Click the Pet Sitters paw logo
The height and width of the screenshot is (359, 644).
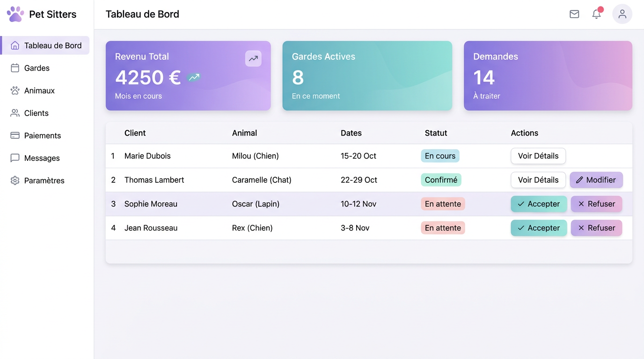(x=15, y=14)
